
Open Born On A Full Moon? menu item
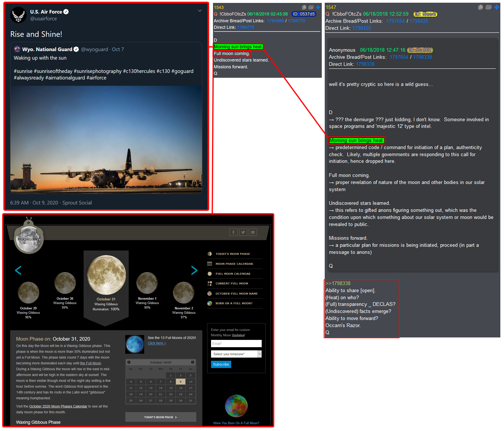(x=235, y=303)
